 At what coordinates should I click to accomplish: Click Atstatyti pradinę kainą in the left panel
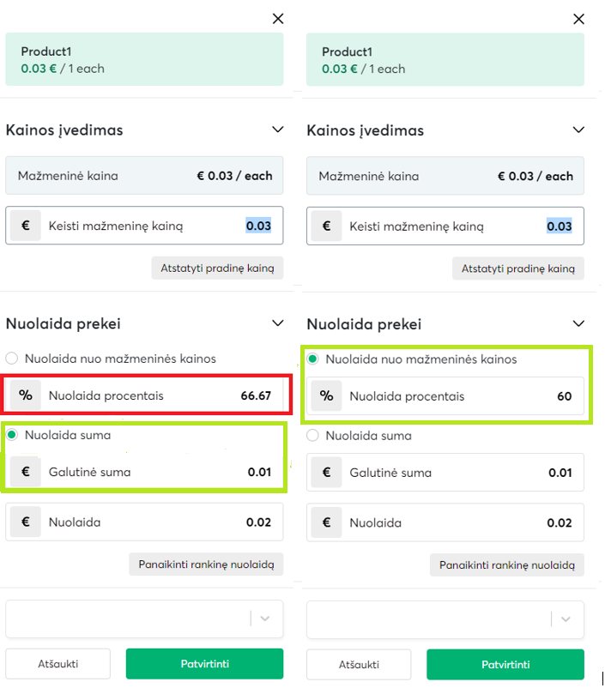[217, 268]
